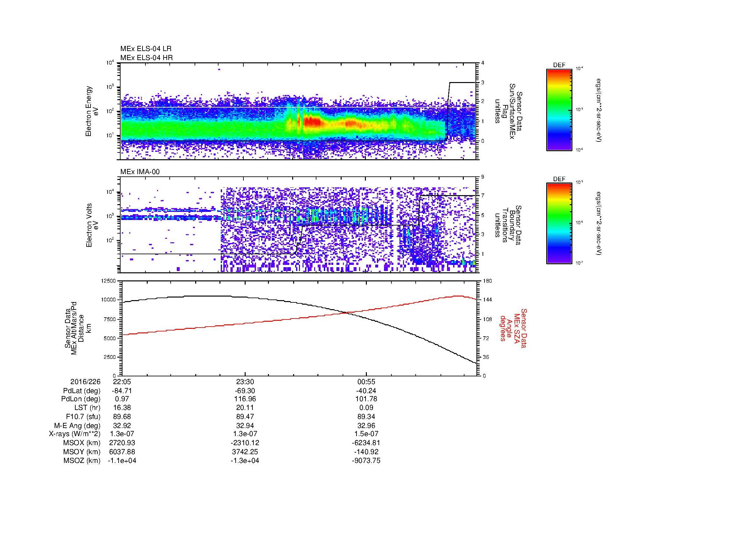Click the SZA axis tick '144'

[x=488, y=300]
